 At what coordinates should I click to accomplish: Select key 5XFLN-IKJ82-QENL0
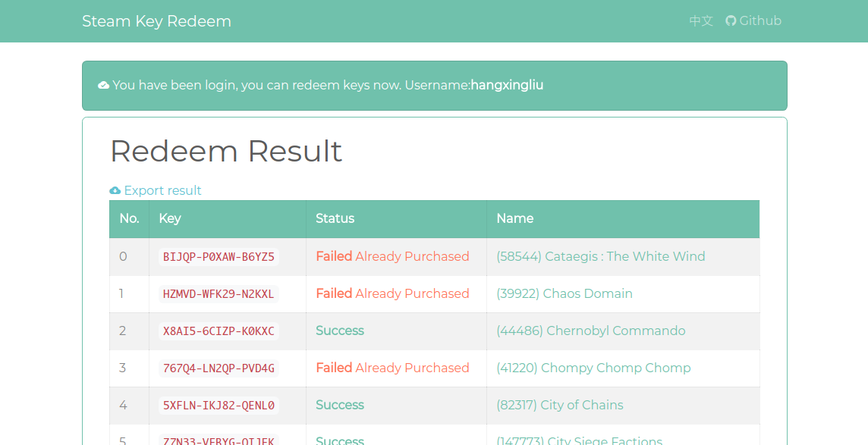pyautogui.click(x=219, y=405)
